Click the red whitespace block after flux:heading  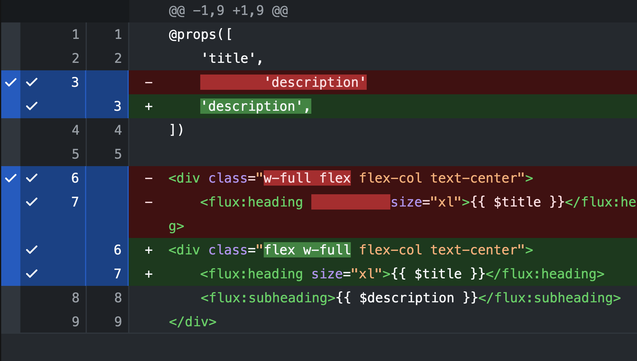tap(351, 202)
